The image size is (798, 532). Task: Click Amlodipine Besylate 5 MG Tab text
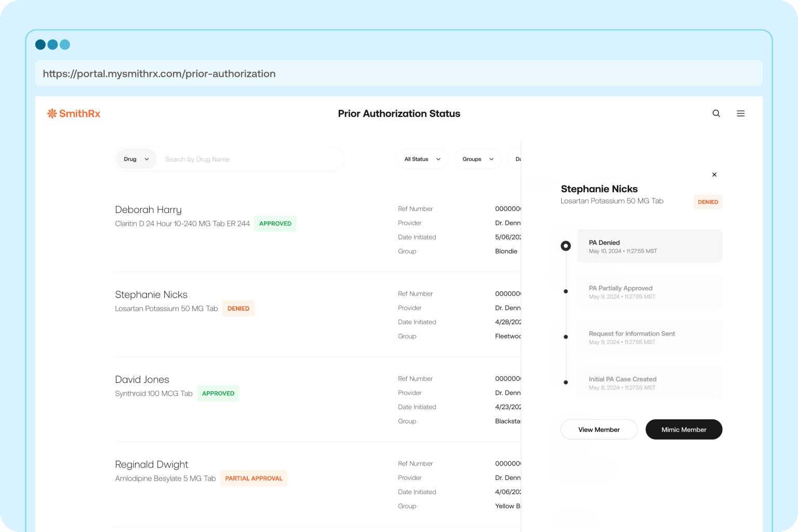tap(165, 478)
